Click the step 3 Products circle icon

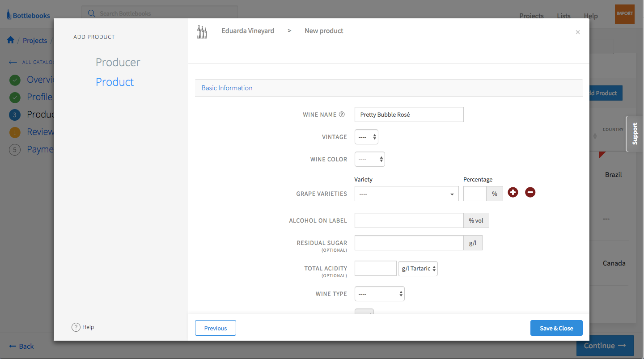tap(15, 115)
